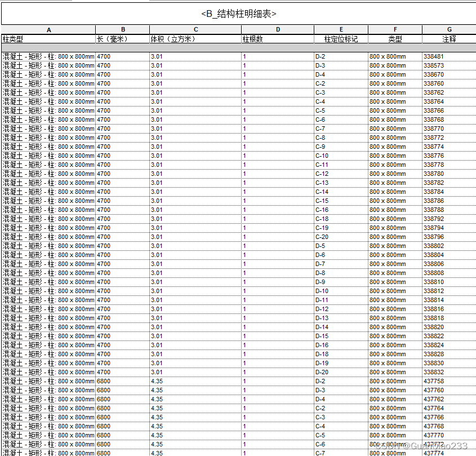Select the annotation cell 437758
This screenshot has height=456, width=476.
click(x=450, y=381)
